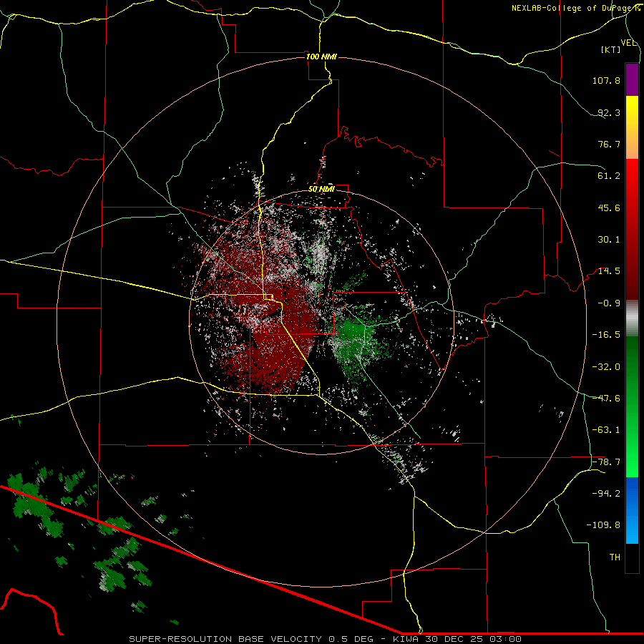Click the -0.9 velocity scale value
This screenshot has height=644, width=644.
click(609, 303)
